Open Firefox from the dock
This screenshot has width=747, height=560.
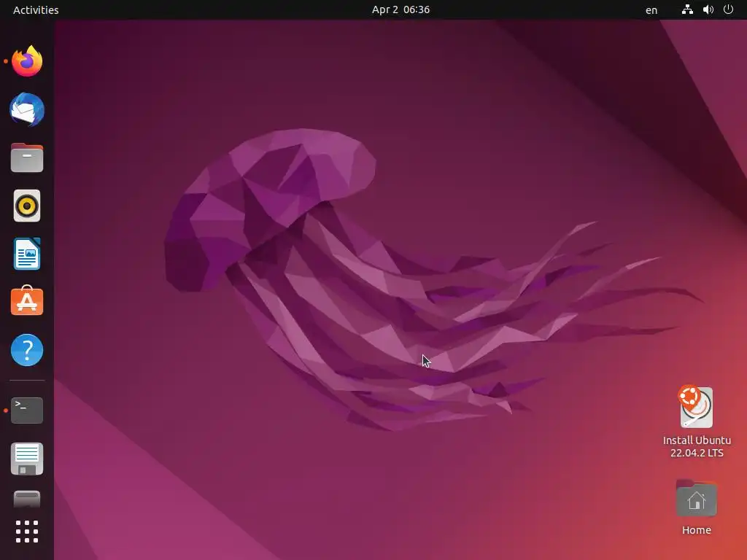tap(27, 61)
